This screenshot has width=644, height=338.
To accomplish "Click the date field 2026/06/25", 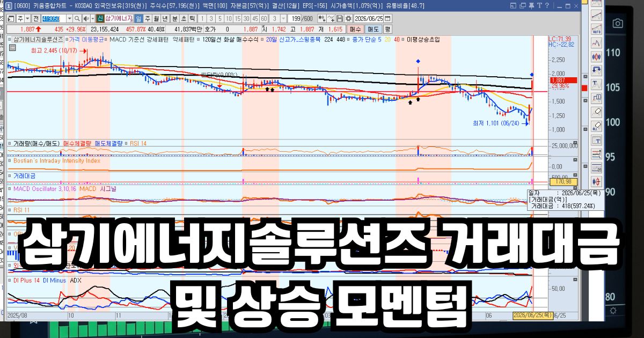I will (369, 18).
